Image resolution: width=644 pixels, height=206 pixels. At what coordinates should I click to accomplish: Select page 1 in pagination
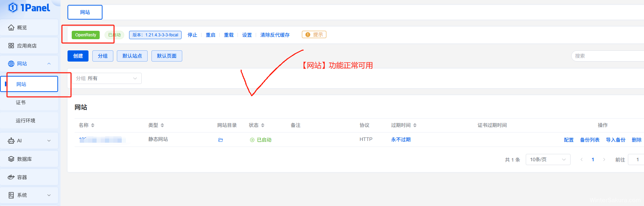593,159
